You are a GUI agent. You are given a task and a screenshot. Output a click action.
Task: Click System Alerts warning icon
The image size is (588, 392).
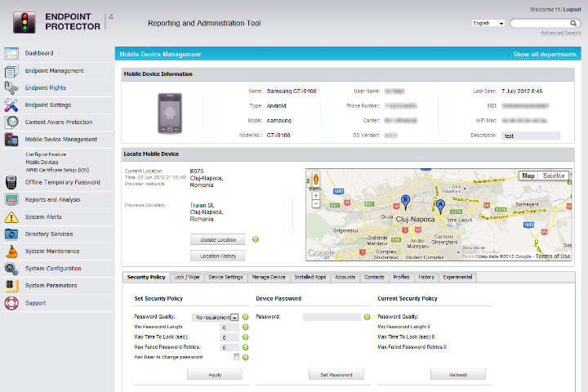[x=11, y=216]
